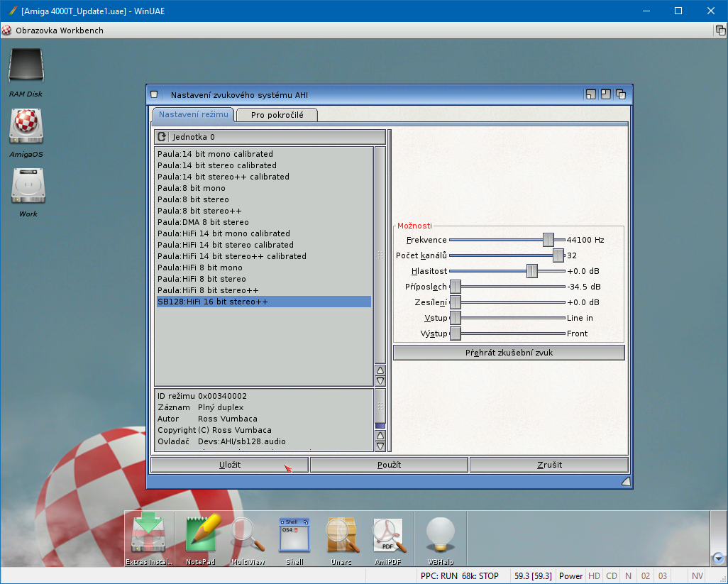The width and height of the screenshot is (728, 584).
Task: Click the Zrušit button
Action: 548,465
